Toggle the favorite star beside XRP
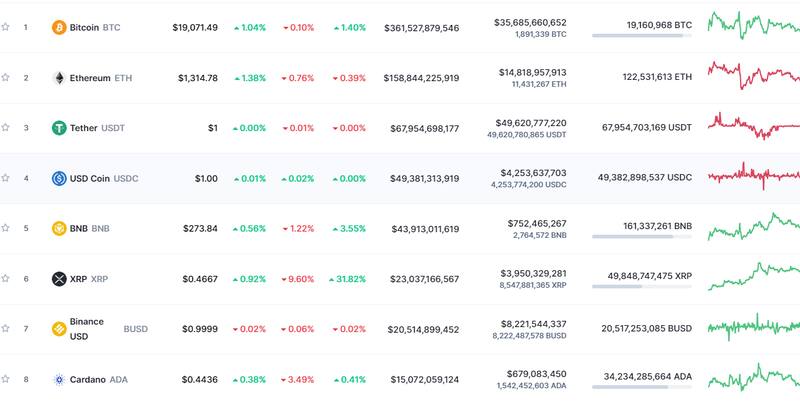The width and height of the screenshot is (800, 402). tap(6, 279)
